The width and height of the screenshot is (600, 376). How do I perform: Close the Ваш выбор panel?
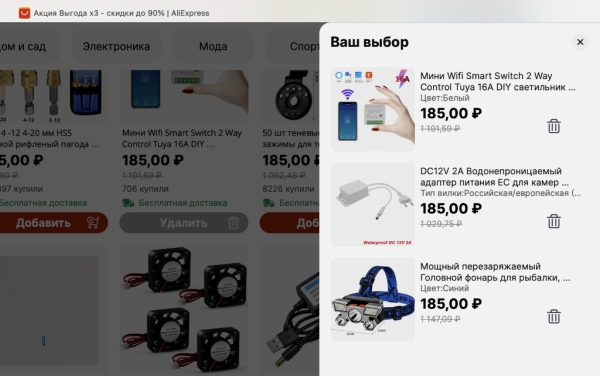point(580,42)
